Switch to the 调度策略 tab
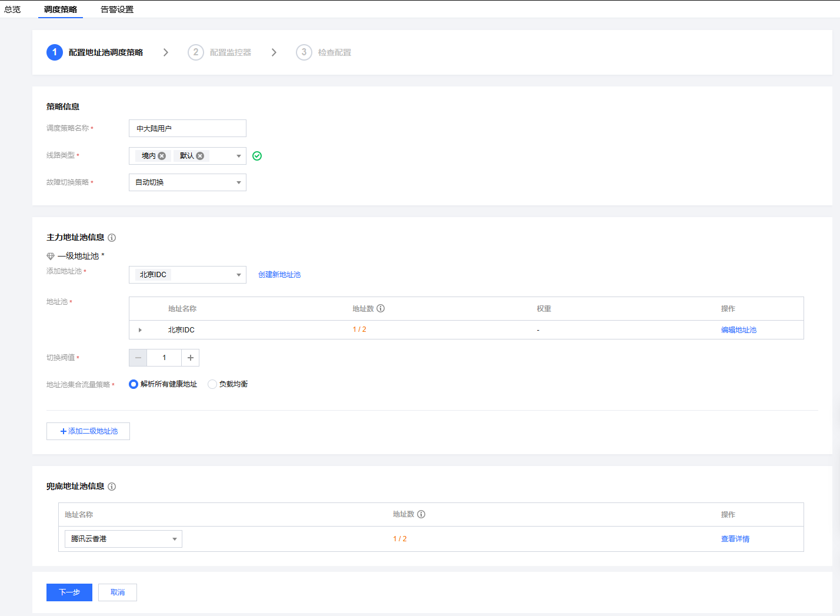The image size is (840, 616). click(61, 9)
